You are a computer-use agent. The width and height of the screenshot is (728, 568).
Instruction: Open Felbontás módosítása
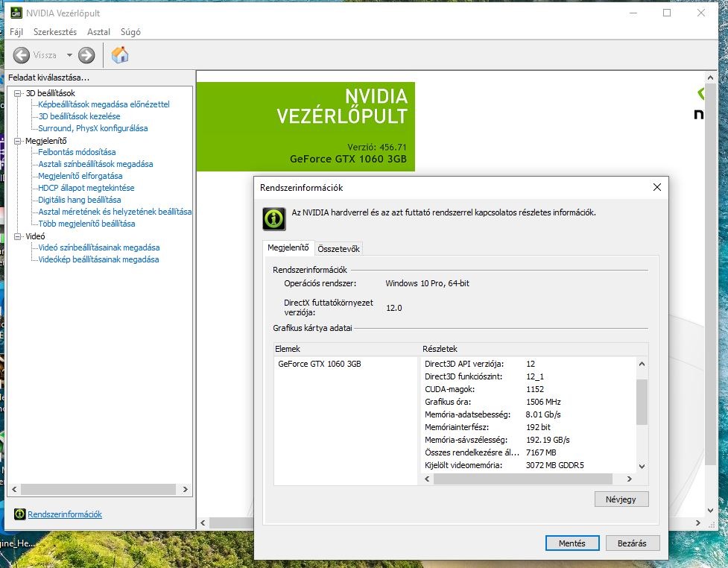(77, 152)
